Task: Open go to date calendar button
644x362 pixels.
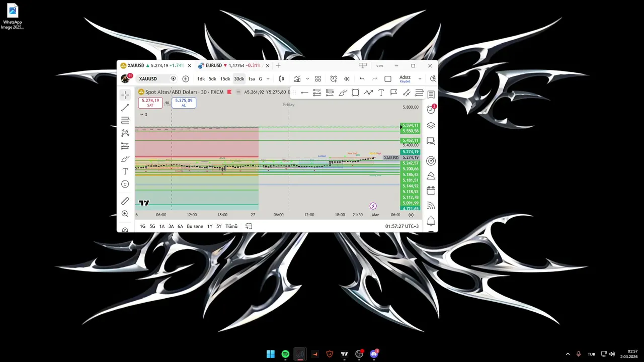Action: [x=249, y=226]
